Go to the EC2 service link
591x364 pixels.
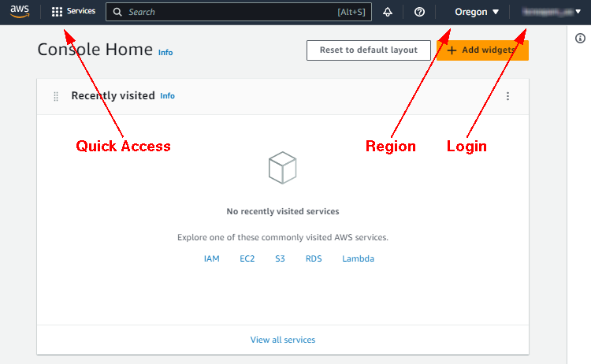pyautogui.click(x=247, y=258)
